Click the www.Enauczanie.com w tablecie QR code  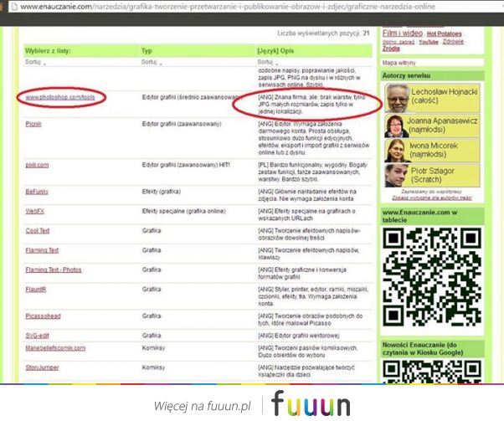[x=432, y=277]
